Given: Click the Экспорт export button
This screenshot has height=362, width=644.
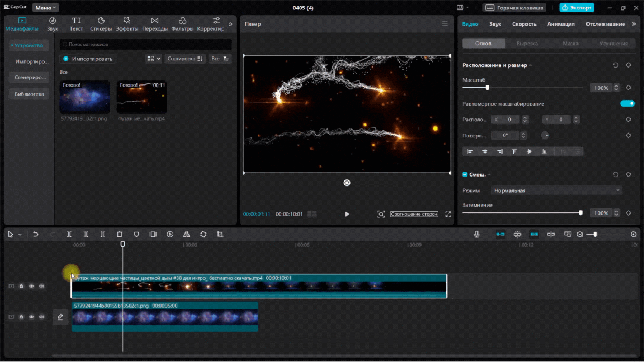Looking at the screenshot, I should click(576, 8).
